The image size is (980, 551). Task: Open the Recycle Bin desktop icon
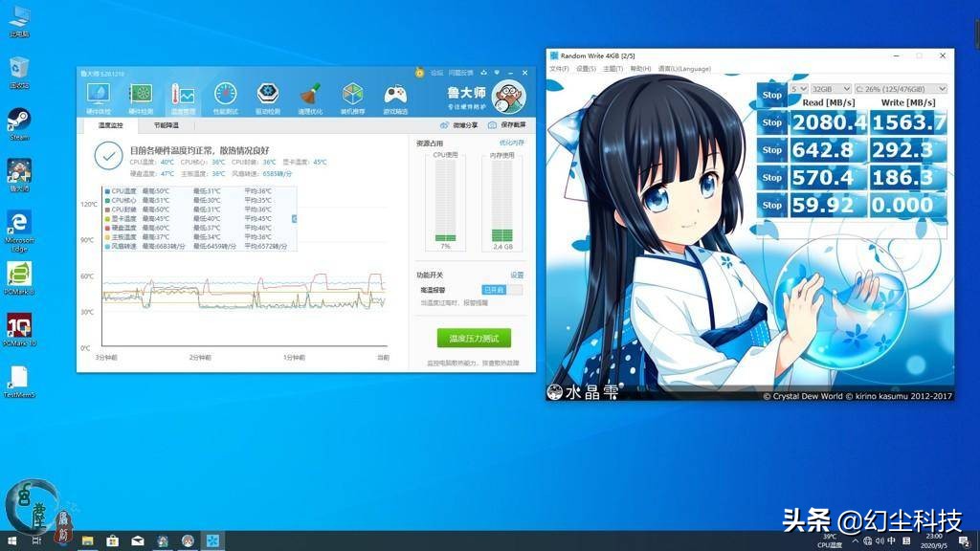point(19,73)
